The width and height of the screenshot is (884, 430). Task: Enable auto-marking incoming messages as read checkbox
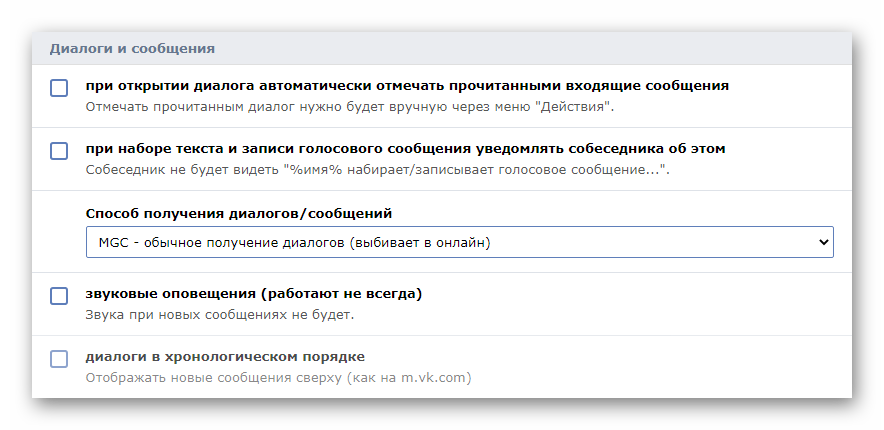click(x=59, y=88)
